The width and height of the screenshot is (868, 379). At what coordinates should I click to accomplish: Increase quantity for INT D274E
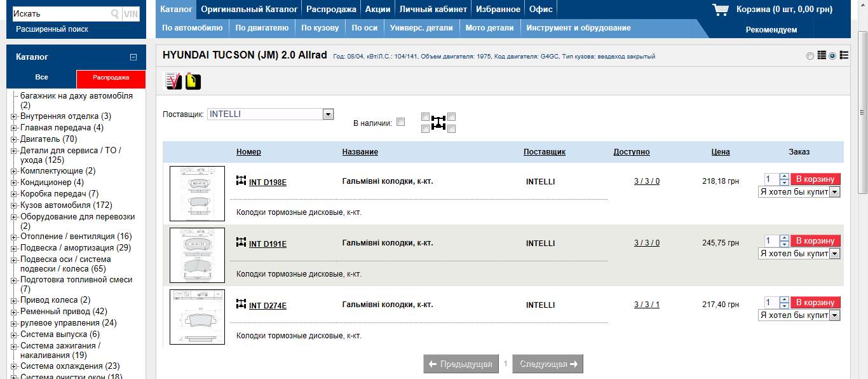click(x=784, y=300)
